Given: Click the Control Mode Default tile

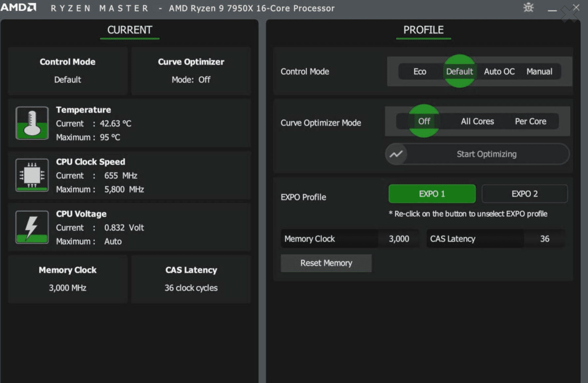Looking at the screenshot, I should tap(67, 71).
